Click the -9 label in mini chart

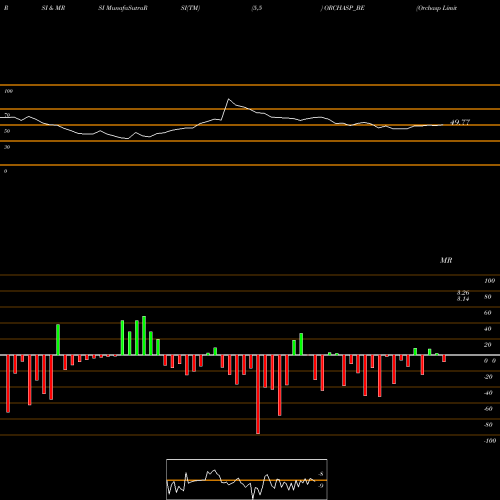pyautogui.click(x=321, y=486)
